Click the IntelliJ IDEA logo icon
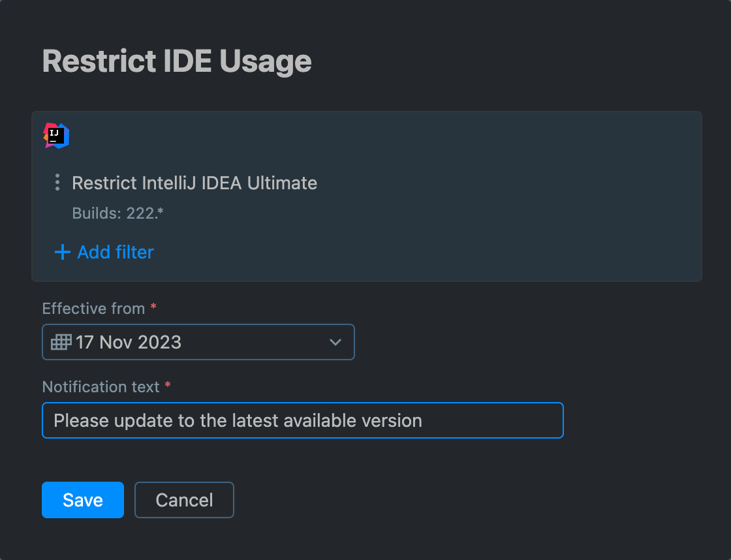 pos(56,136)
